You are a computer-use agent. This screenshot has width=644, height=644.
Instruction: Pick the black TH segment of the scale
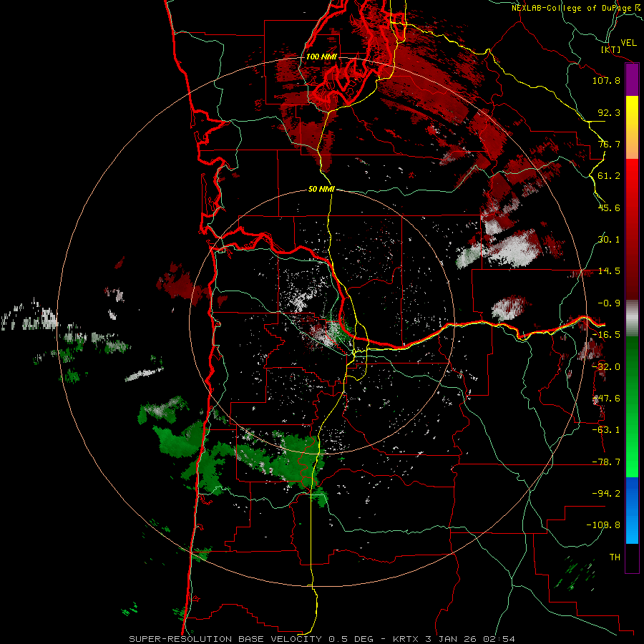tap(632, 557)
